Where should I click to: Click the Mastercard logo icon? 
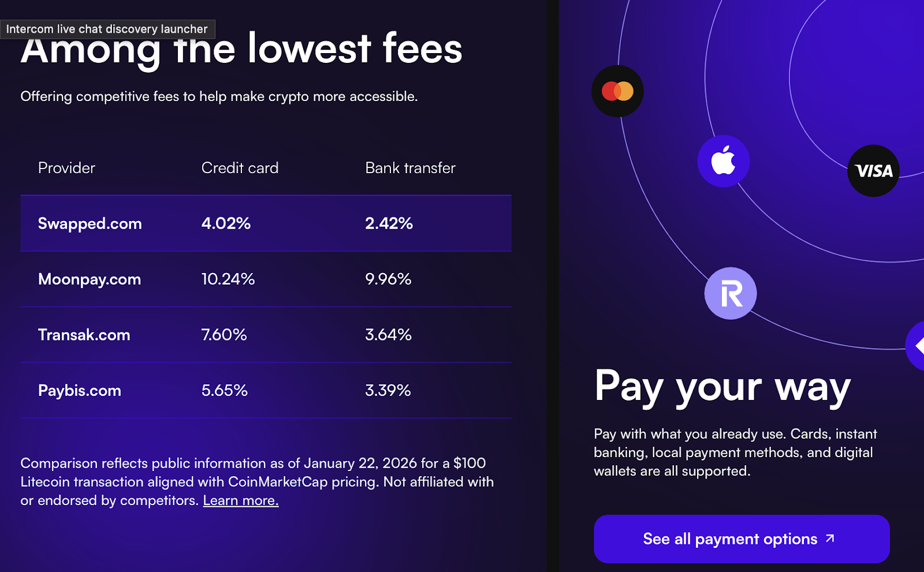pos(617,91)
